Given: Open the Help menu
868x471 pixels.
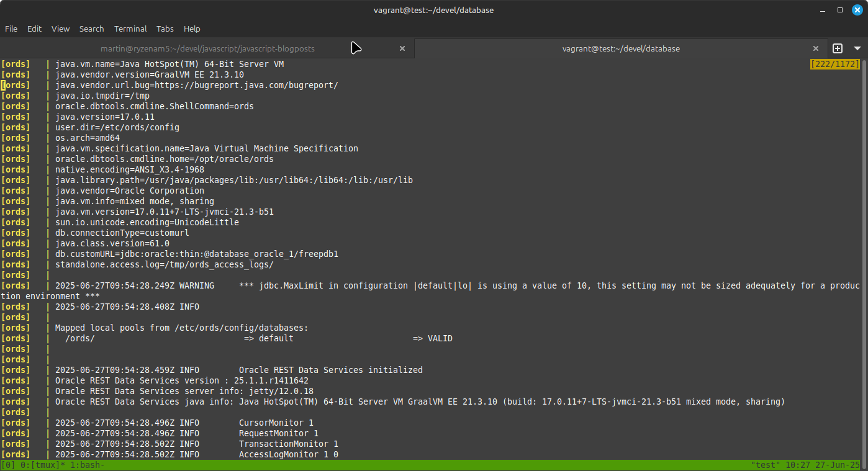Looking at the screenshot, I should tap(192, 29).
